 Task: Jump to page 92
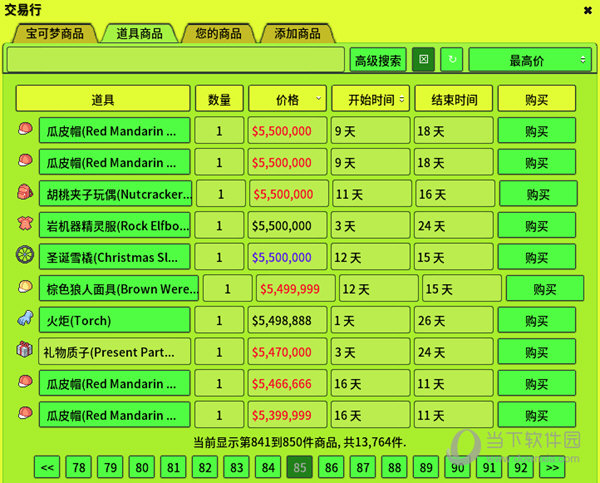point(521,467)
